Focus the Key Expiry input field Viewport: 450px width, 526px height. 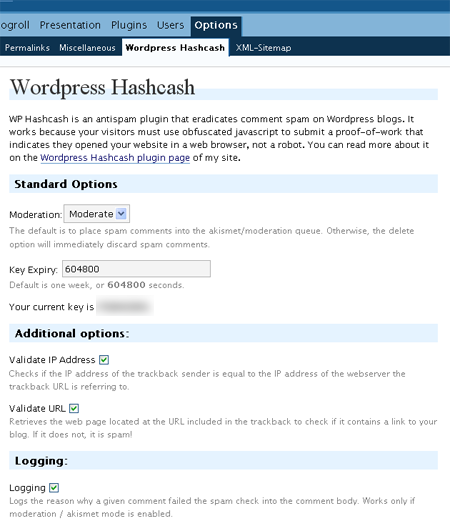pos(136,269)
